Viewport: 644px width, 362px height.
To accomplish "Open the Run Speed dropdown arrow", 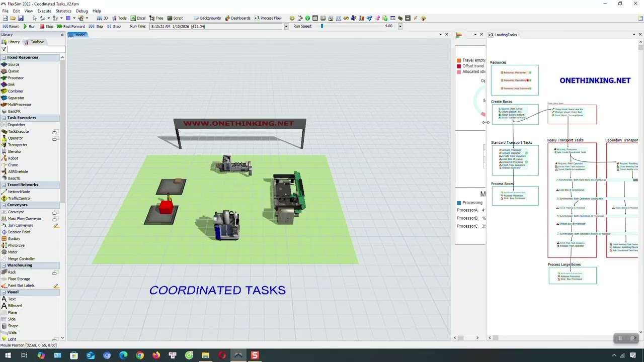I will (x=400, y=26).
